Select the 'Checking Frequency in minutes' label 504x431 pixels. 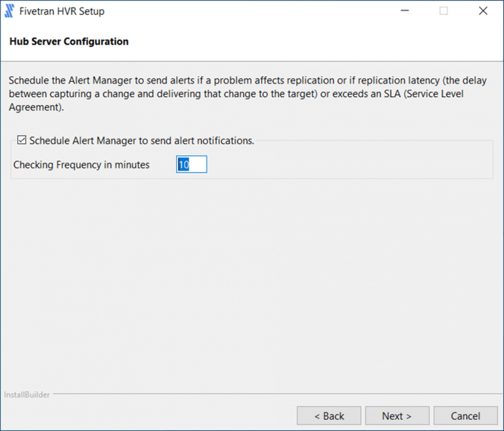click(81, 165)
